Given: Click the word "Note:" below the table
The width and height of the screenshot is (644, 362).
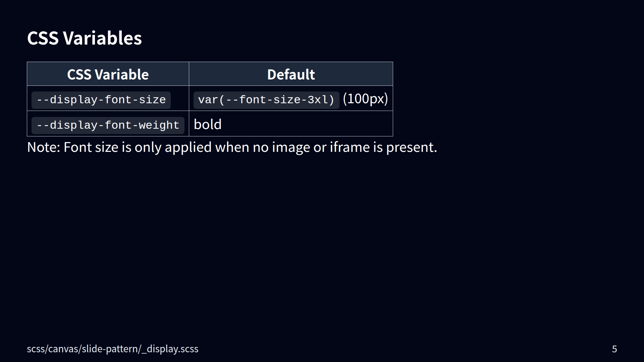Looking at the screenshot, I should click(44, 147).
